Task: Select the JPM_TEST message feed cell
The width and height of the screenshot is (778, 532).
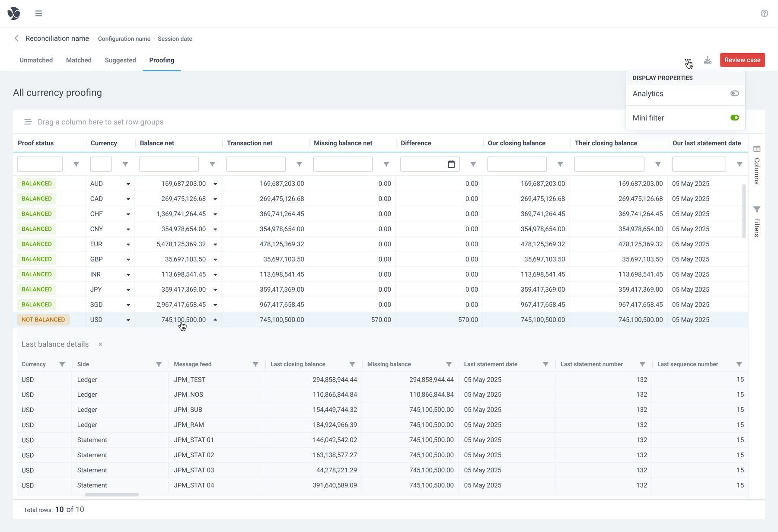Action: pos(190,379)
